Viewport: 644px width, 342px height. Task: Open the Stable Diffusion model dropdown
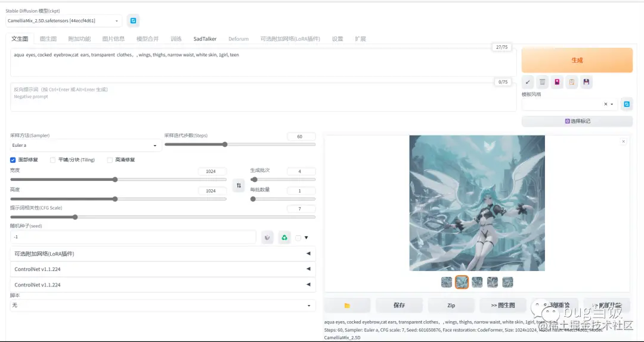64,20
